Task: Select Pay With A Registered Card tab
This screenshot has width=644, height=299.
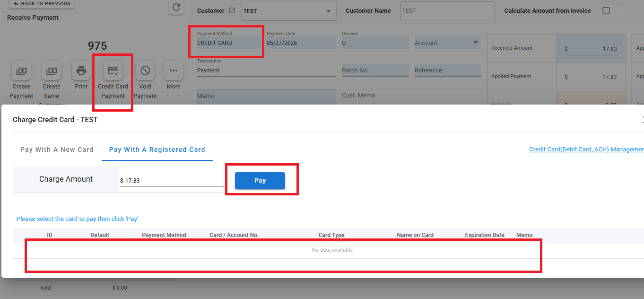Action: (x=157, y=149)
